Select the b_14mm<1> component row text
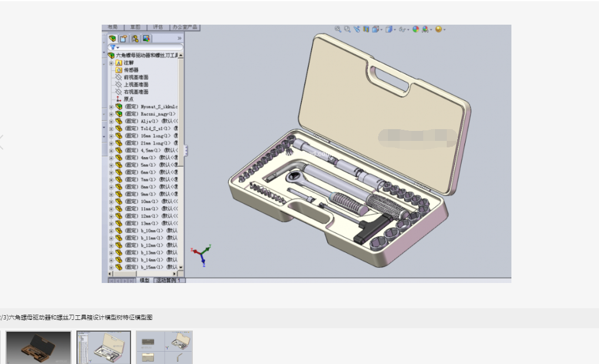599x364 pixels. pos(151,260)
